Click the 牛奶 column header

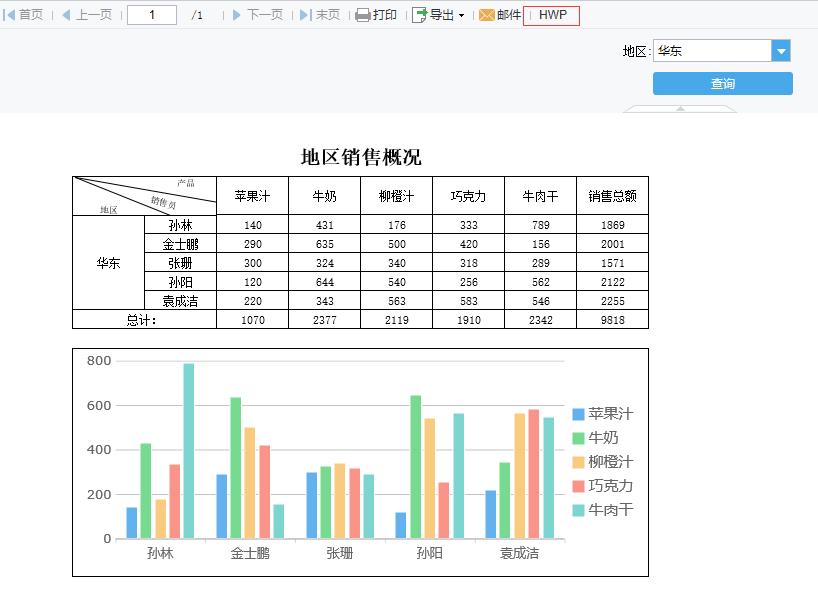pos(324,196)
